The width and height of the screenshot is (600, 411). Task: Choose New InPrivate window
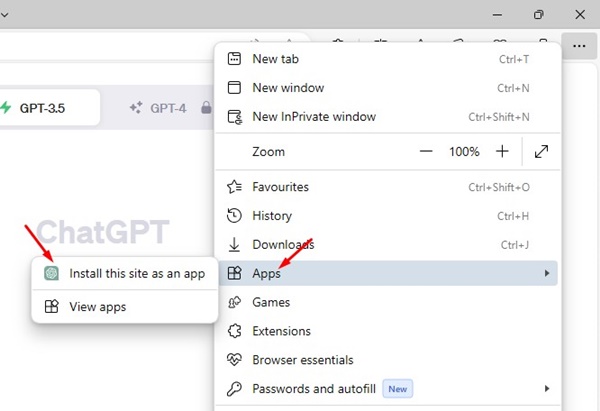tap(388, 117)
